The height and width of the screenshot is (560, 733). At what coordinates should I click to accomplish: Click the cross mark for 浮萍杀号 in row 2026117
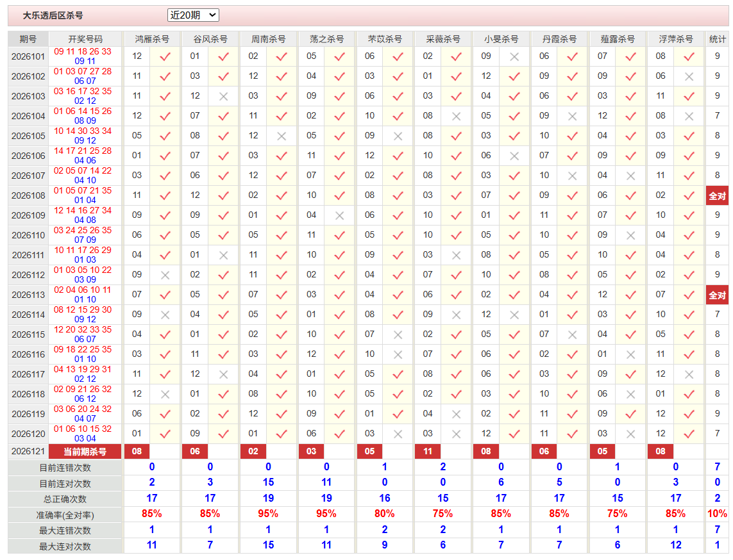pos(689,375)
